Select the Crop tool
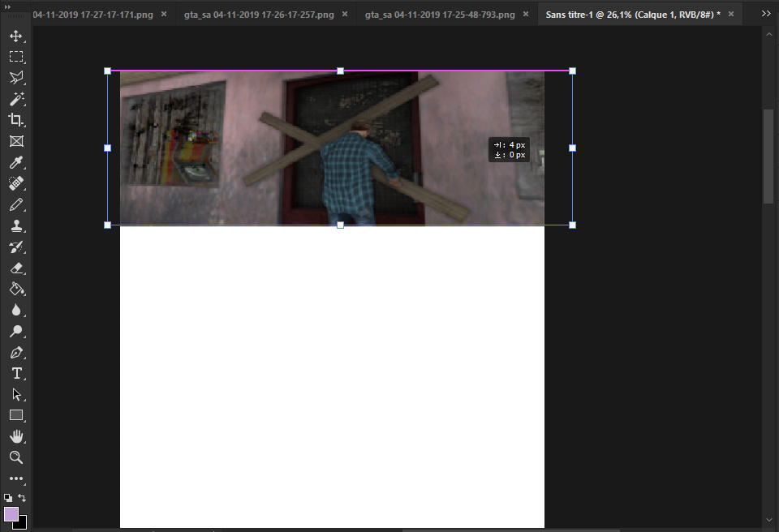 16,120
